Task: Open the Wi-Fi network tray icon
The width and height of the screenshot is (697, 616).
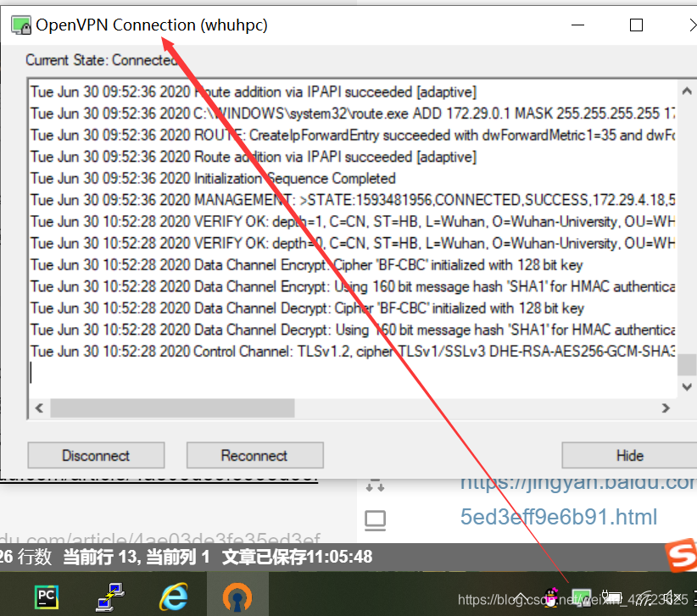Action: (644, 598)
